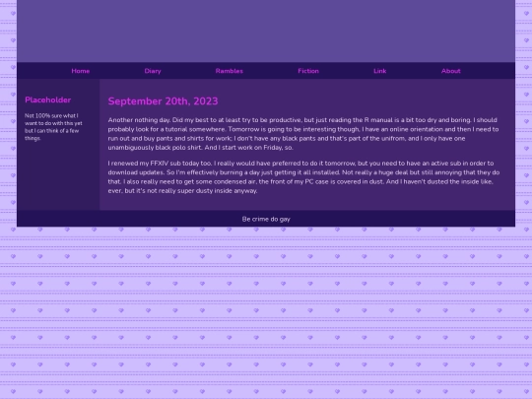Click the 'Be crime do gay' footer text
The image size is (532, 399).
click(266, 219)
